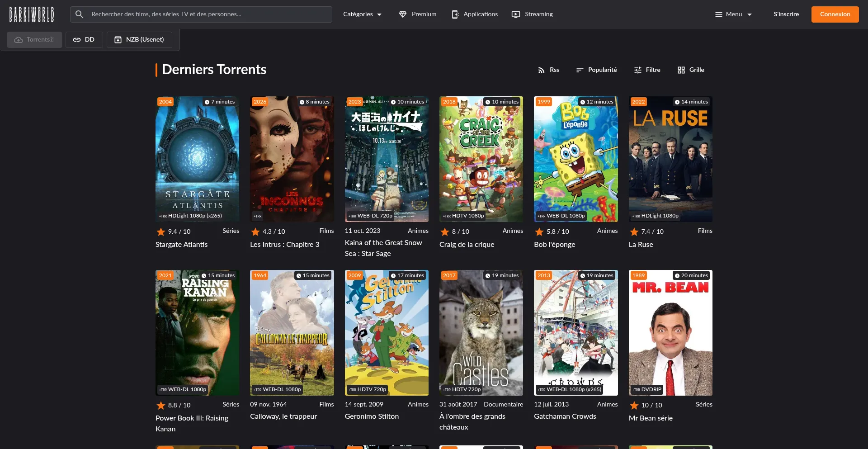Select the Calloway le Trappeur poster
The image size is (868, 449).
[x=292, y=333]
